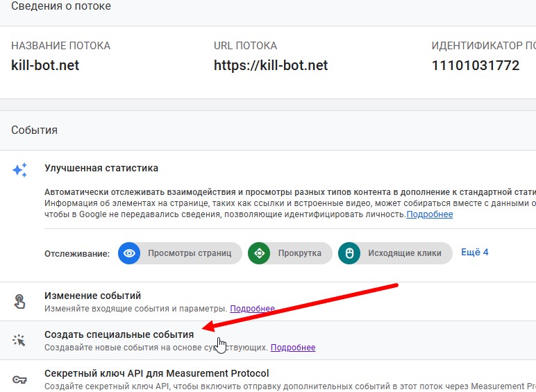
Task: Click the НАЗВАНИЕ ПОТОКА label
Action: point(61,46)
